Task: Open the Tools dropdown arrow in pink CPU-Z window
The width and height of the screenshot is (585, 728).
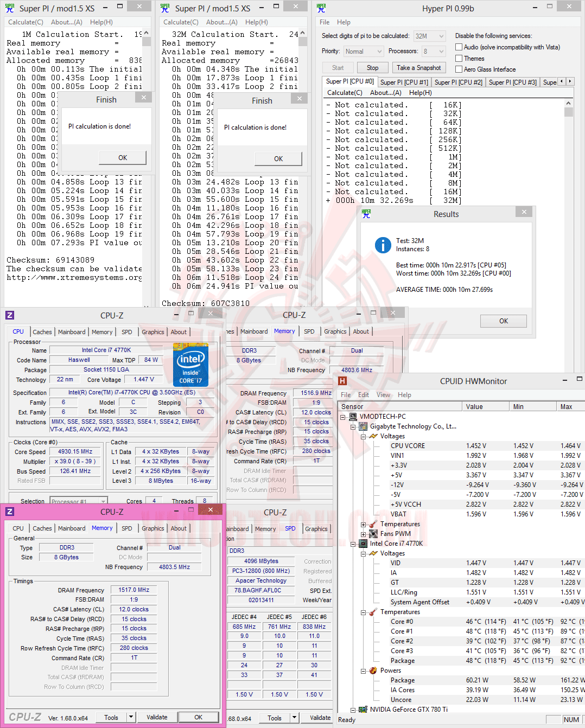Action: [131, 717]
